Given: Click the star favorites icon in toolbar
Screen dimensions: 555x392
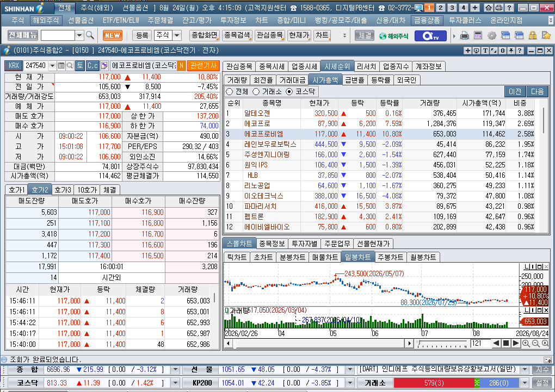Looking at the screenshot, I should [x=546, y=35].
